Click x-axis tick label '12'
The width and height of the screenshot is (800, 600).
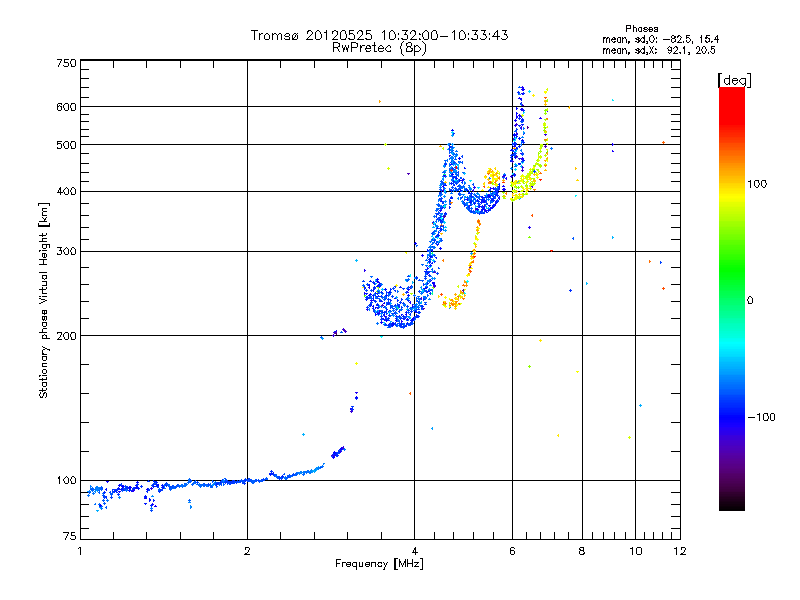pyautogui.click(x=680, y=551)
